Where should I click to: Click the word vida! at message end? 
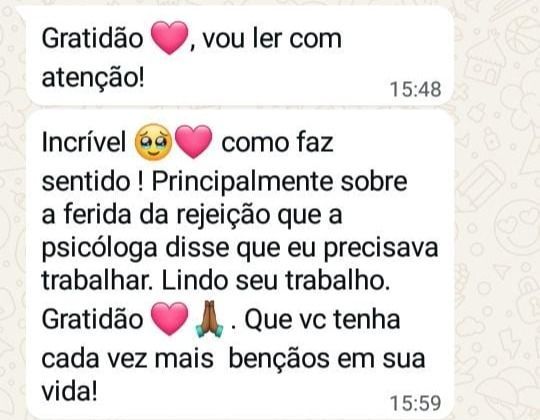click(x=69, y=391)
